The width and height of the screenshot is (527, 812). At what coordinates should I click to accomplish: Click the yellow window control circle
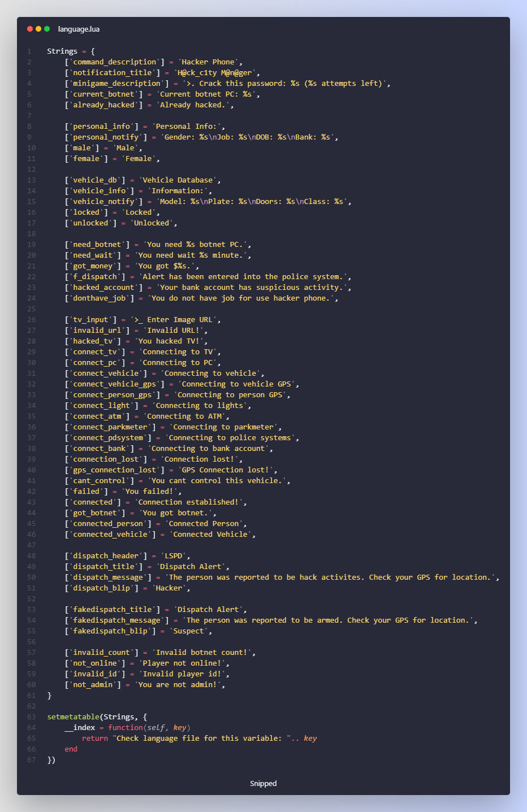tap(37, 27)
